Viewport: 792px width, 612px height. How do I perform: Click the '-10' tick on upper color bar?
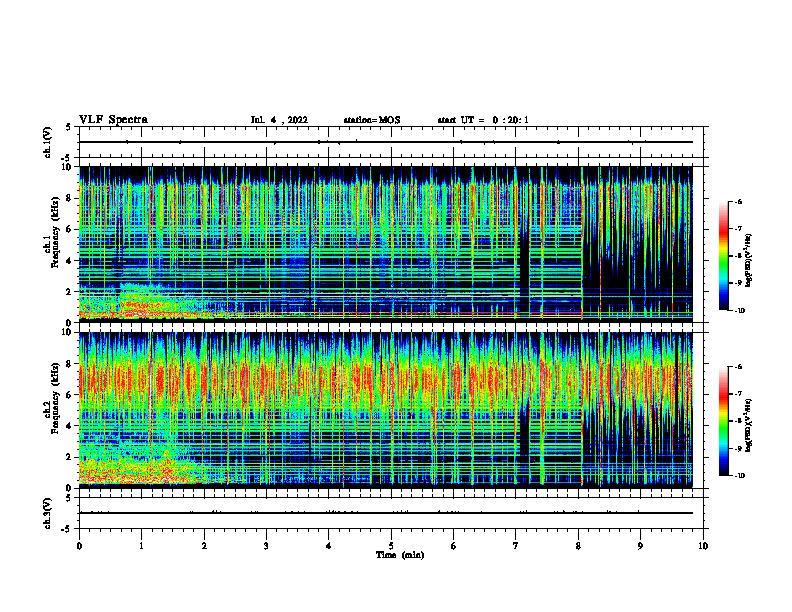[x=739, y=310]
